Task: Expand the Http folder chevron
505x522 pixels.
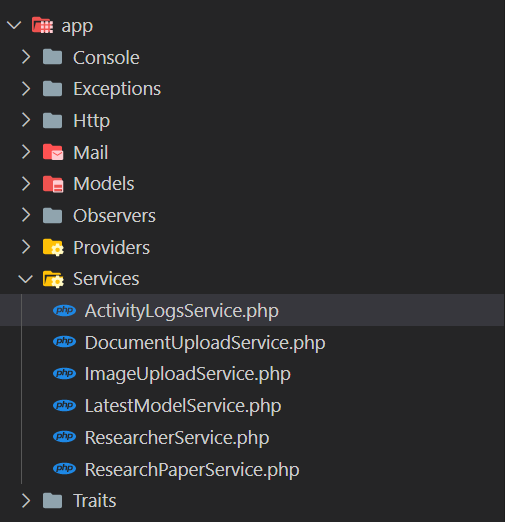Action: pos(26,120)
